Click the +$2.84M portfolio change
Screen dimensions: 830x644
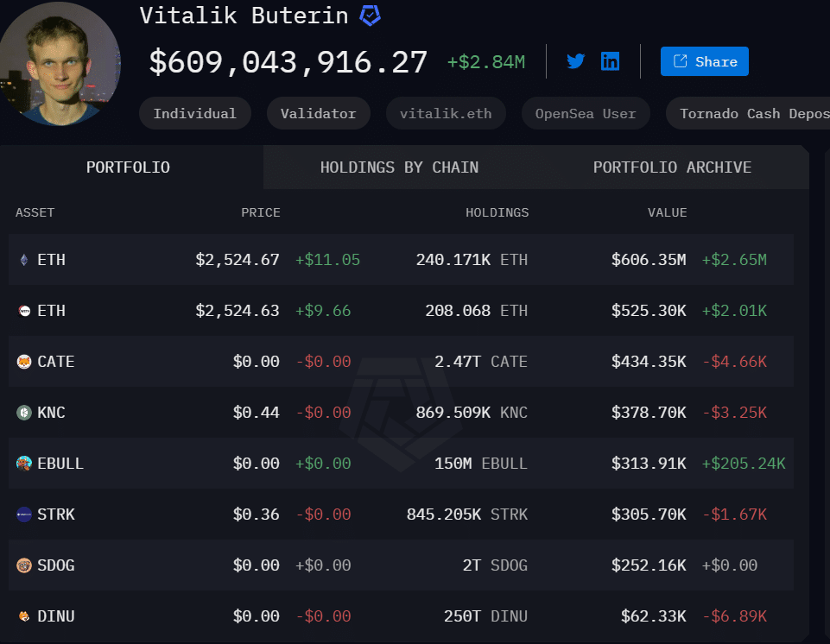[486, 62]
